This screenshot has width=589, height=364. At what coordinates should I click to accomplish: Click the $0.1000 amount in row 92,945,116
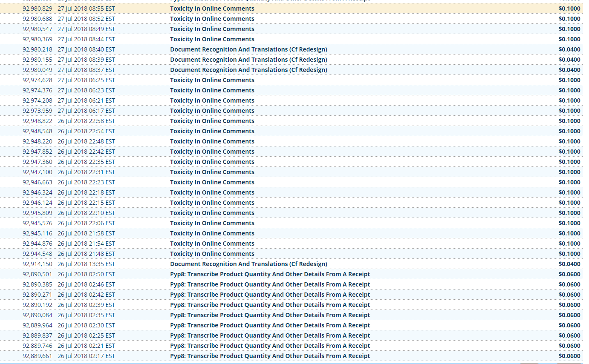pyautogui.click(x=569, y=233)
